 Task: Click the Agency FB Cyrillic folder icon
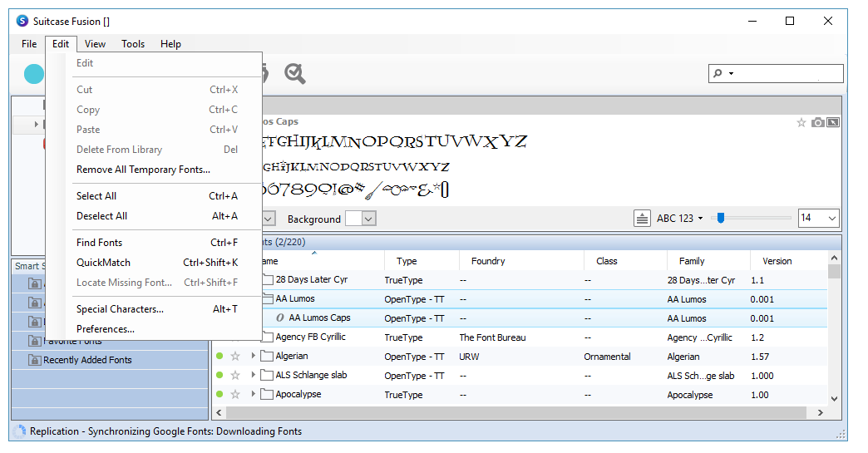tap(268, 337)
